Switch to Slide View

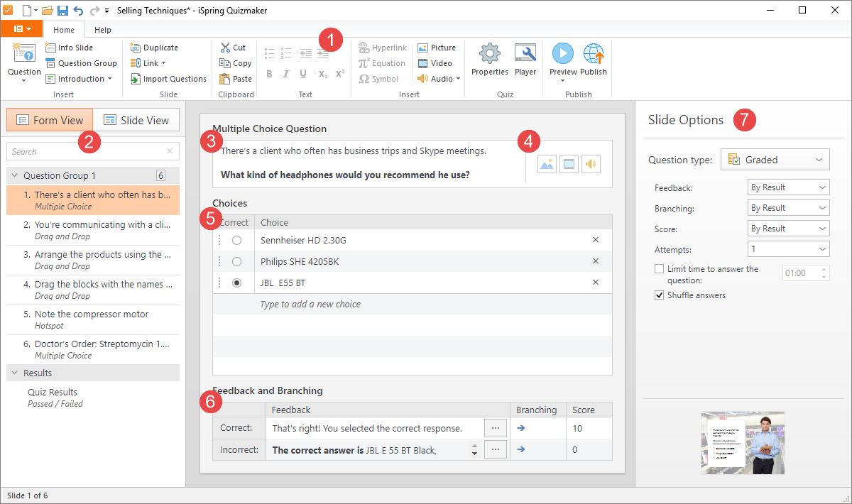pyautogui.click(x=136, y=119)
